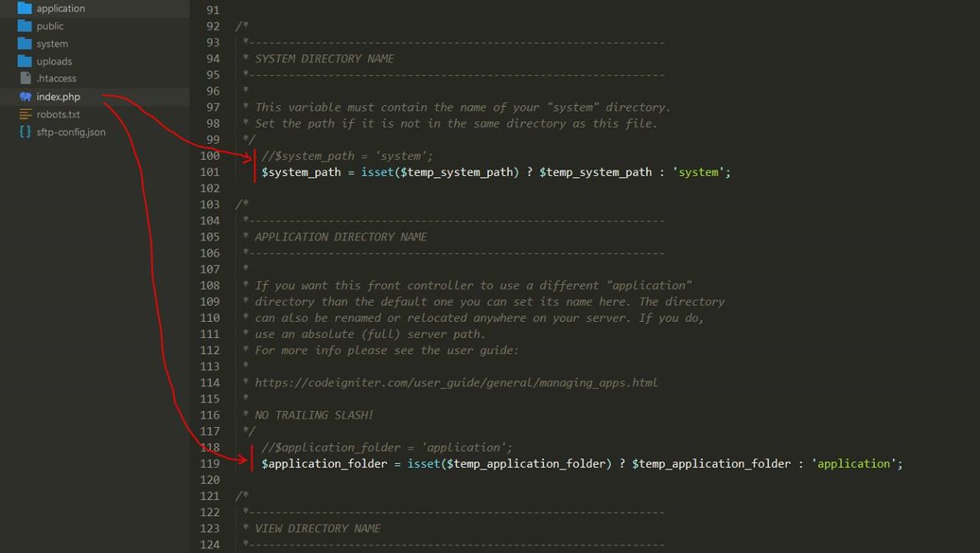This screenshot has width=980, height=553.
Task: Click the green 'system' string on line 101
Action: click(x=698, y=172)
